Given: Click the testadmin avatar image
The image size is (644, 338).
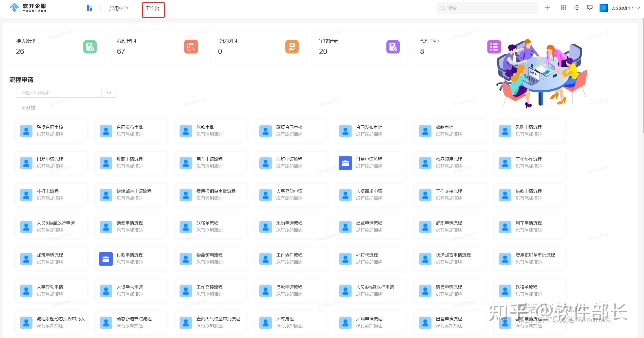Looking at the screenshot, I should (604, 8).
